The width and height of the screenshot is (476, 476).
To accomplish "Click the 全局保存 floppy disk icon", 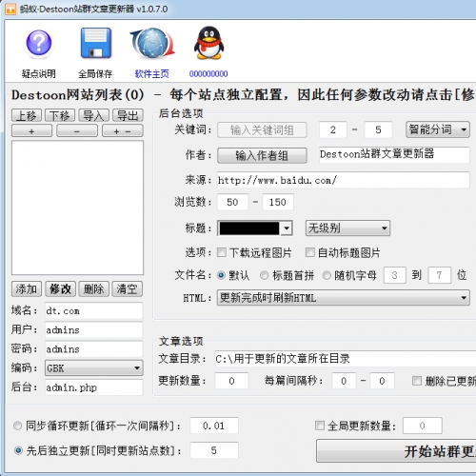I will coord(95,43).
